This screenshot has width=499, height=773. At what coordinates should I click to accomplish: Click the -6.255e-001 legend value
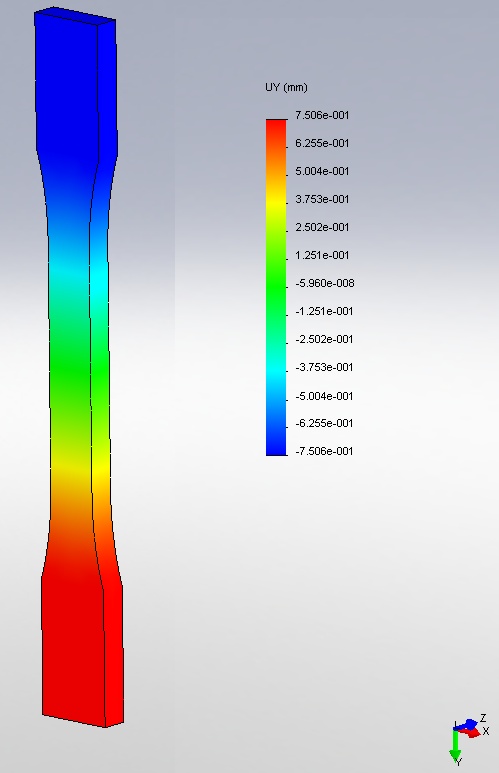(324, 423)
